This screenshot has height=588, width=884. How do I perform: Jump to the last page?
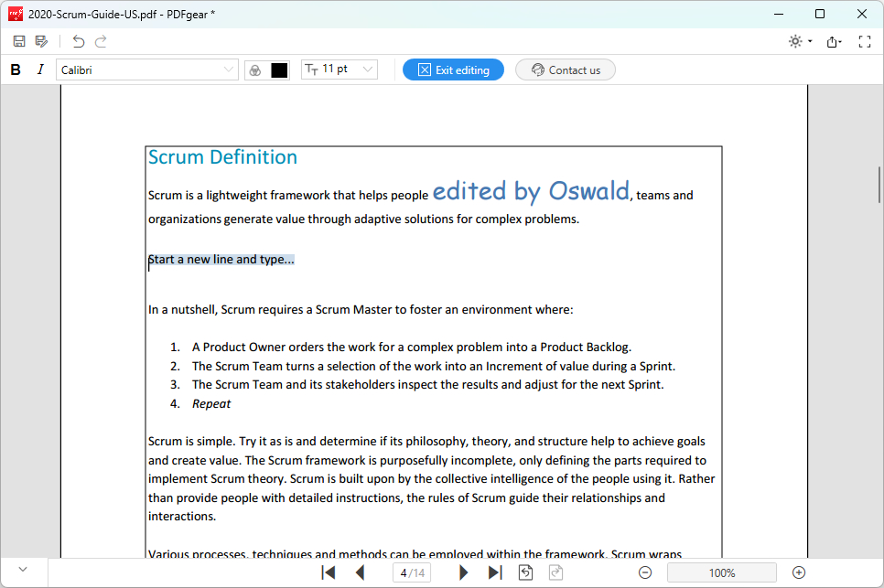coord(495,572)
